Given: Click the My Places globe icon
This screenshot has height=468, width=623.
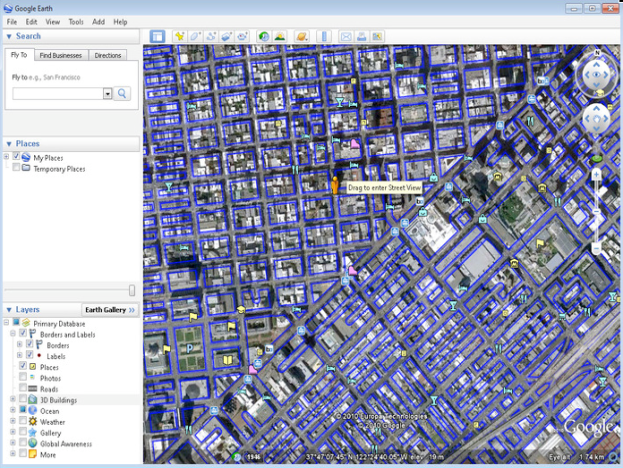Looking at the screenshot, I should point(26,157).
